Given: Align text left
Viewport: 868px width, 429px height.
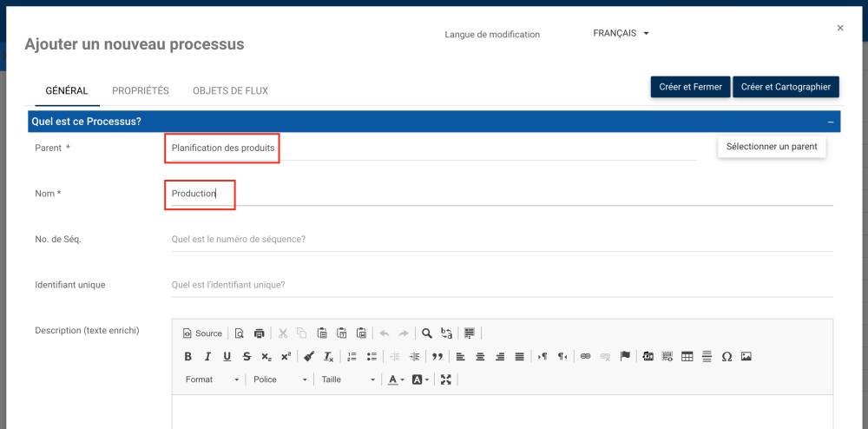Looking at the screenshot, I should (461, 356).
